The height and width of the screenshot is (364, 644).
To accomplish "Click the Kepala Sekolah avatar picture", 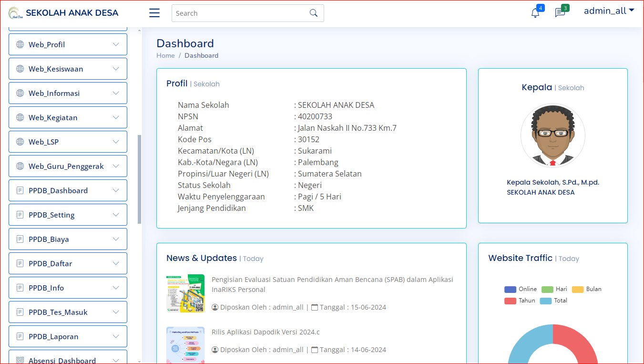I will [x=553, y=135].
